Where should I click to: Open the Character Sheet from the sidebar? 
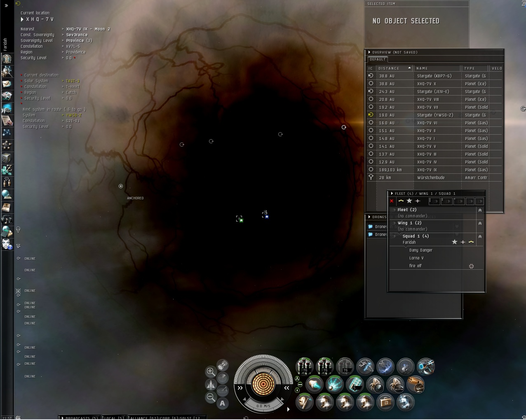coord(7,59)
